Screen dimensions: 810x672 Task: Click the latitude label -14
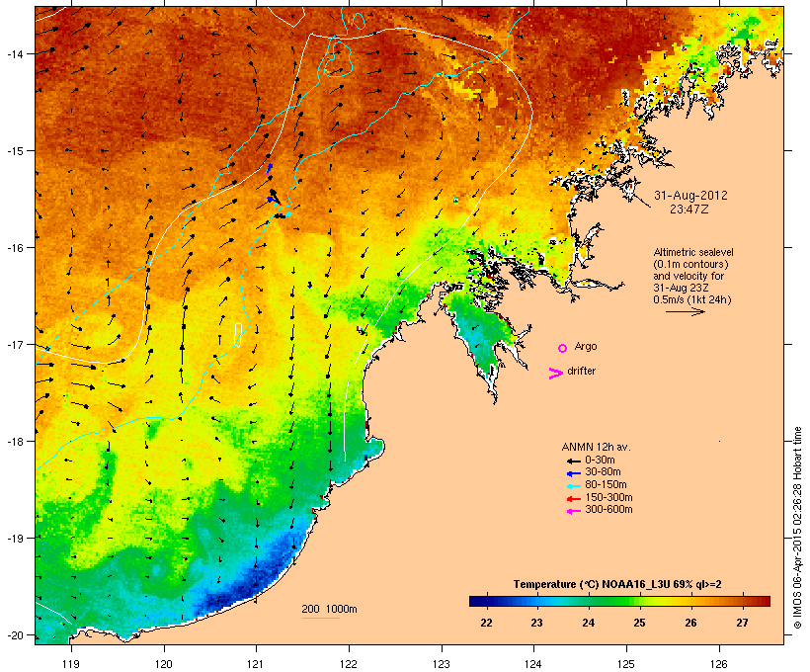point(15,53)
